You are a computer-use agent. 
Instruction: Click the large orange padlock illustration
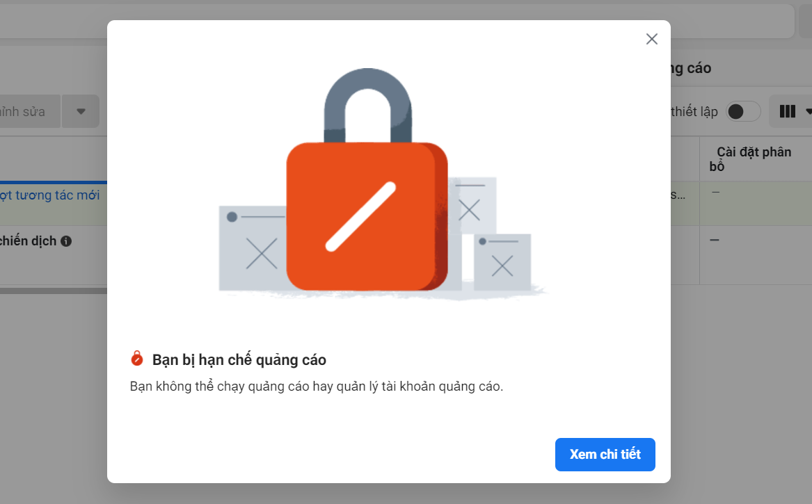[x=367, y=216]
